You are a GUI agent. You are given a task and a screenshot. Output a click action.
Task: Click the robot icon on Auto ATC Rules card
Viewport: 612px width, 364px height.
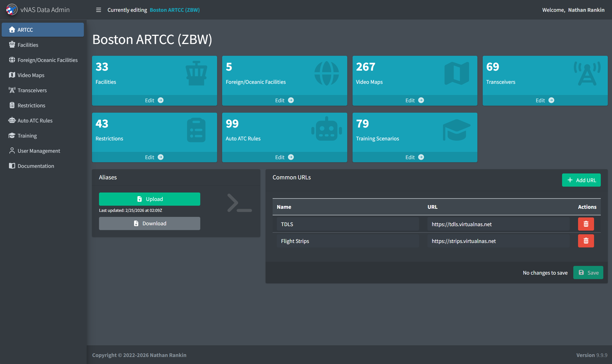click(x=326, y=129)
